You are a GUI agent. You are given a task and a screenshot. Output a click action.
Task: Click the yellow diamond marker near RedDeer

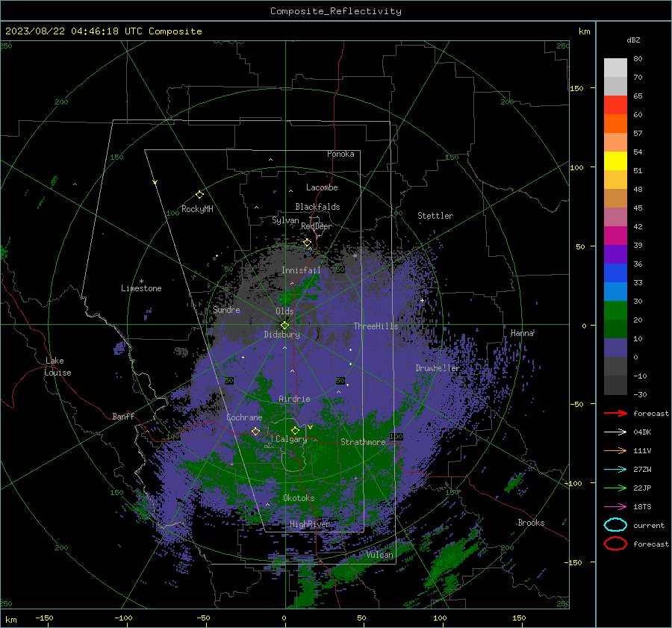308,243
